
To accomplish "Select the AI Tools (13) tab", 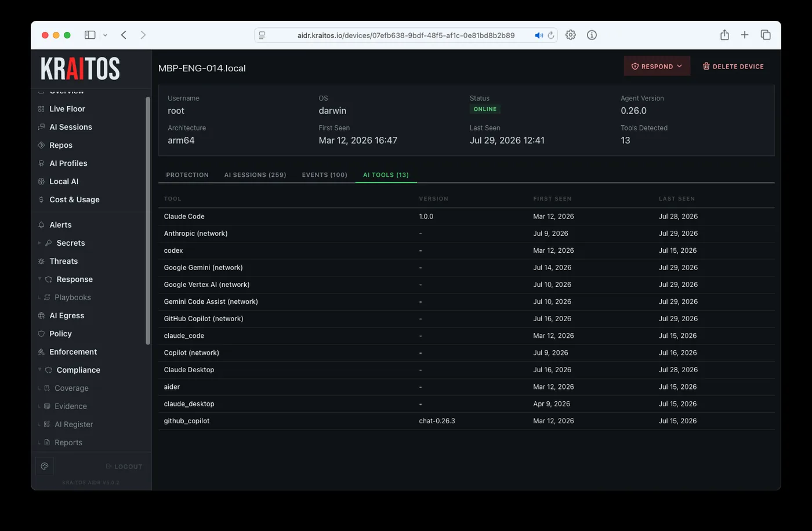I will click(x=386, y=174).
